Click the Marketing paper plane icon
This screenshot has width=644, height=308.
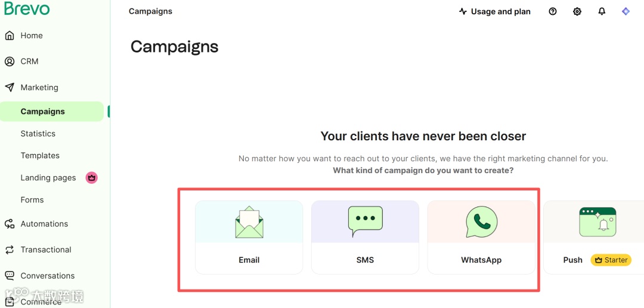(x=10, y=87)
